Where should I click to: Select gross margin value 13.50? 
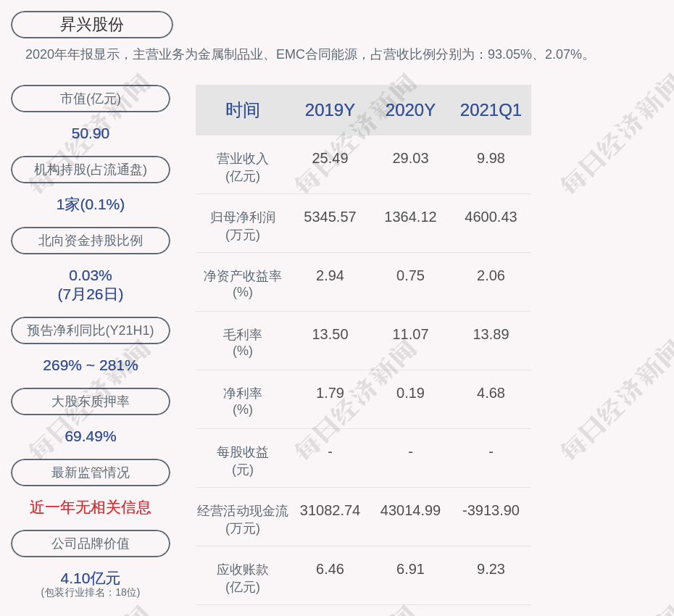[x=330, y=334]
